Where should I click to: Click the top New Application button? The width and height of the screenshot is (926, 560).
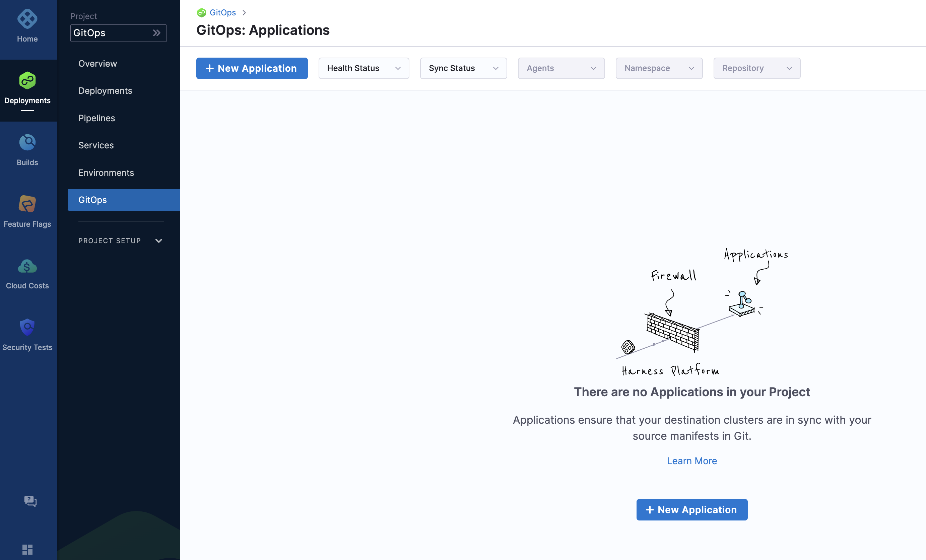tap(251, 68)
